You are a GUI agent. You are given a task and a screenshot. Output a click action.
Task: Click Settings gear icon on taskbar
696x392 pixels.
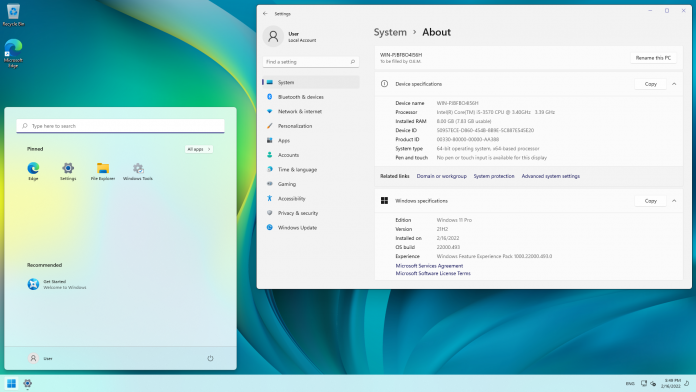pyautogui.click(x=28, y=384)
